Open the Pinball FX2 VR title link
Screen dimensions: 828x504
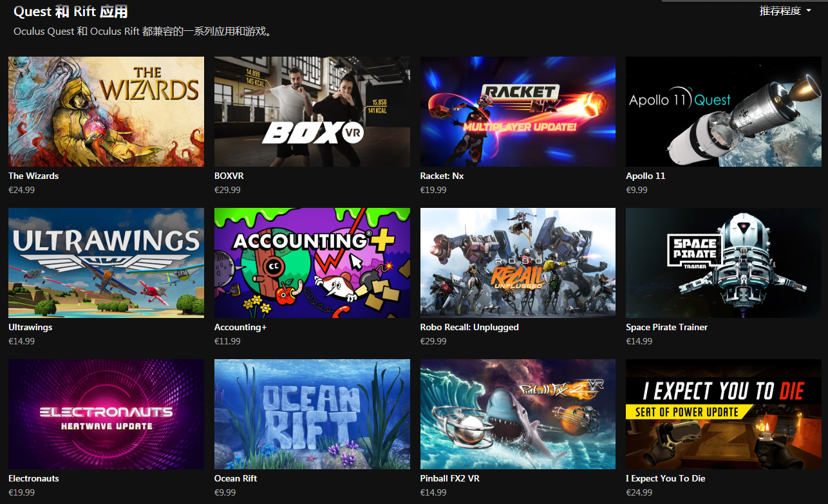point(450,478)
